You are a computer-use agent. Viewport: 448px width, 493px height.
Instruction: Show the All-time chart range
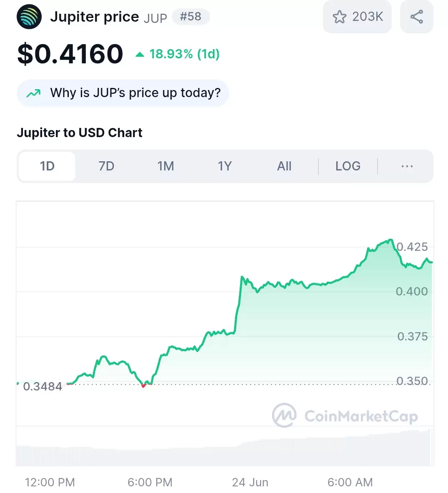point(284,166)
